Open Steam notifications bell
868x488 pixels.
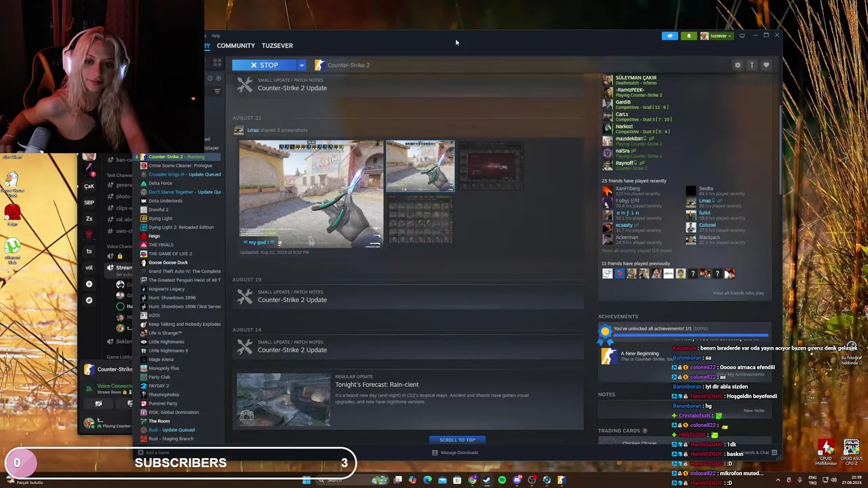pos(688,36)
